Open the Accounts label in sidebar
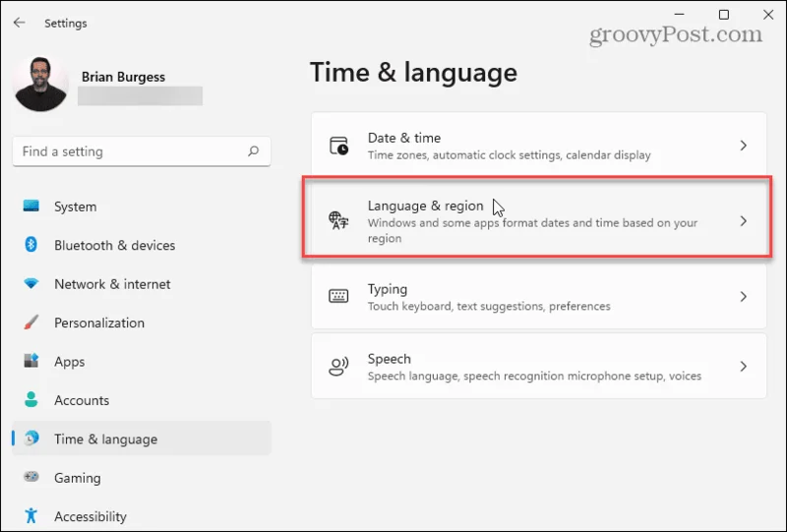Viewport: 787px width, 532px height. pyautogui.click(x=82, y=400)
